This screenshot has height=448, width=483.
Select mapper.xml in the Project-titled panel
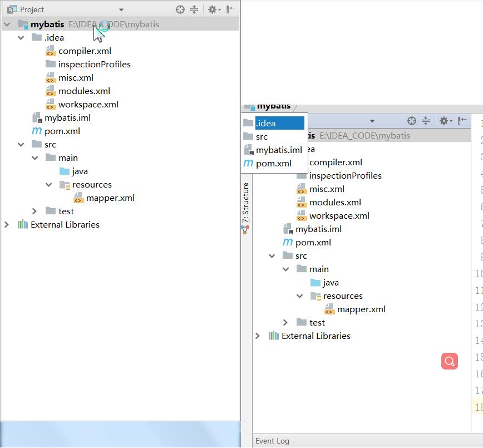tap(110, 198)
